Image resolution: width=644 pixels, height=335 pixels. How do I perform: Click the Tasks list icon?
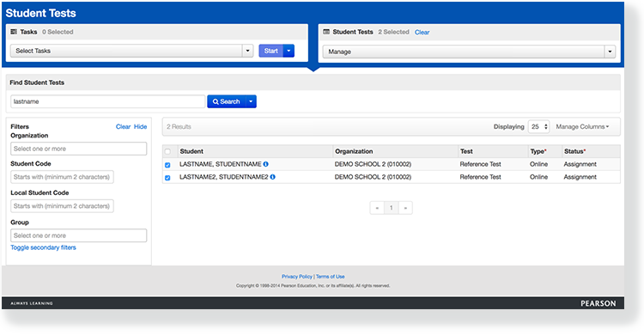click(x=14, y=32)
